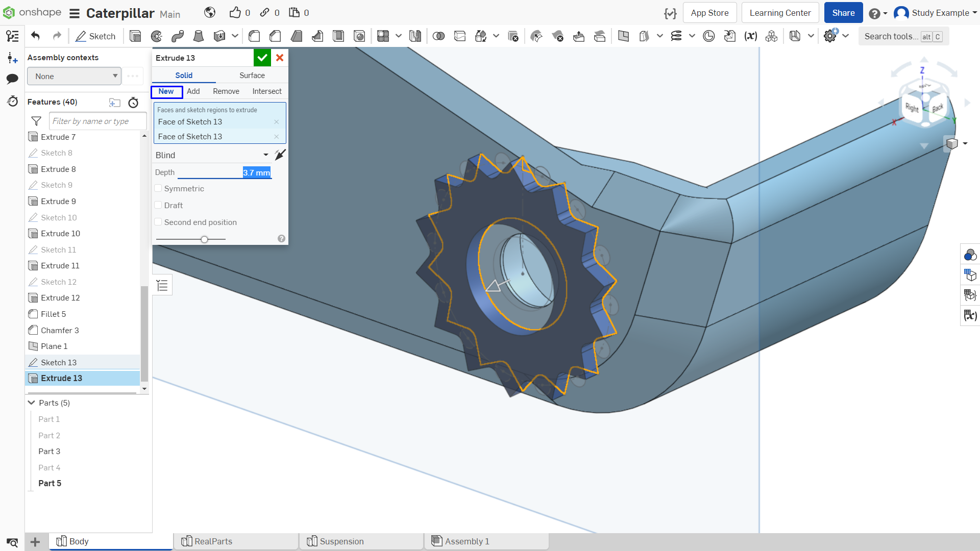Select the Loft tool

coord(199,36)
